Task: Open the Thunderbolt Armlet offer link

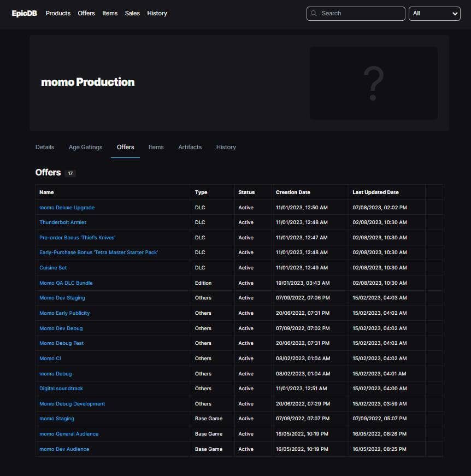Action: click(63, 222)
